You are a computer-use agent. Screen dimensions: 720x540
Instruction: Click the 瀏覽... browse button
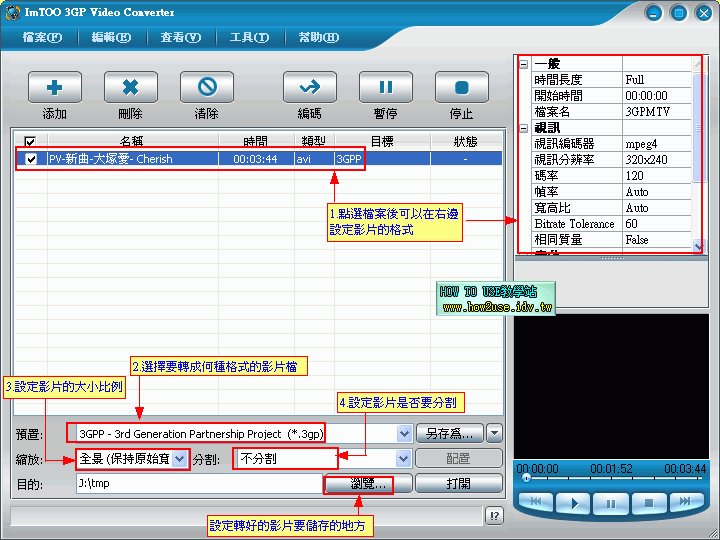pyautogui.click(x=368, y=484)
